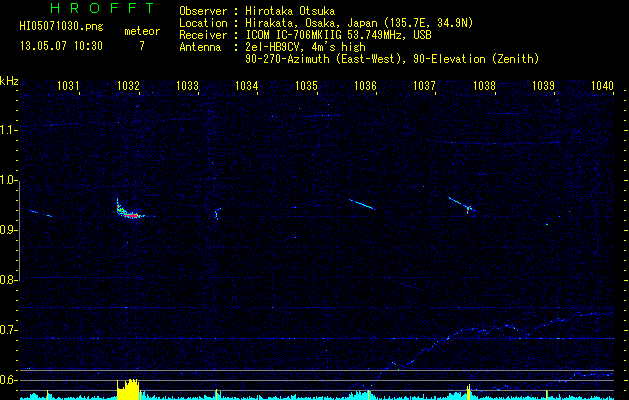Click the 0.9 frequency axis label
The width and height of the screenshot is (629, 400).
9,230
